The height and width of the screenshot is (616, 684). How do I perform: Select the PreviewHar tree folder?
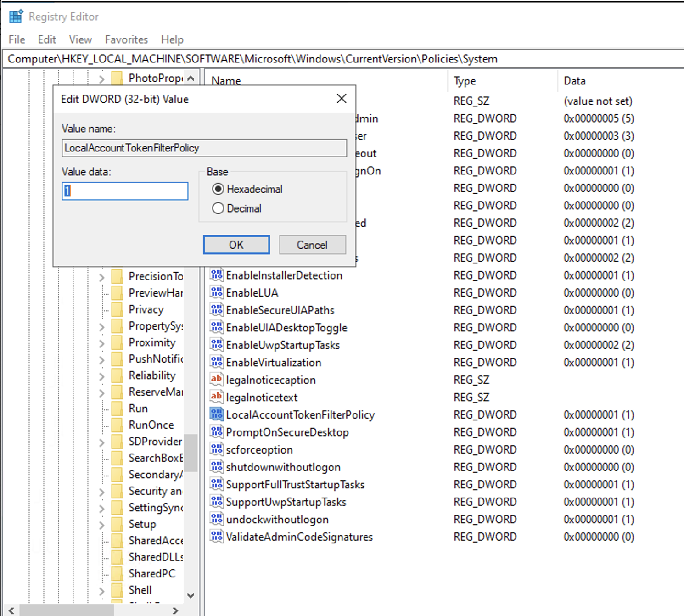tap(156, 293)
